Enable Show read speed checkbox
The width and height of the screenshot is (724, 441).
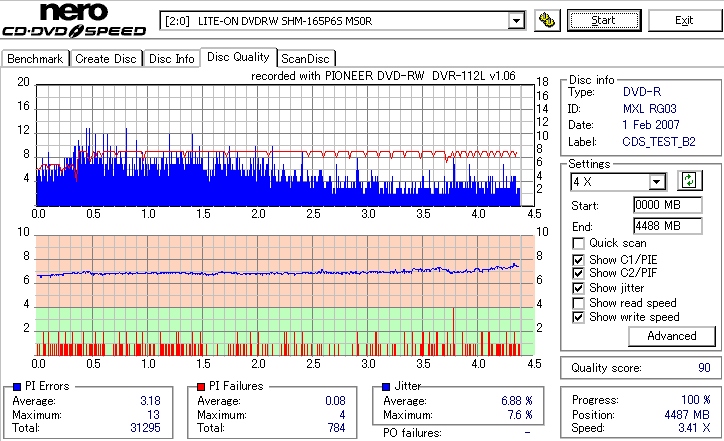point(578,303)
